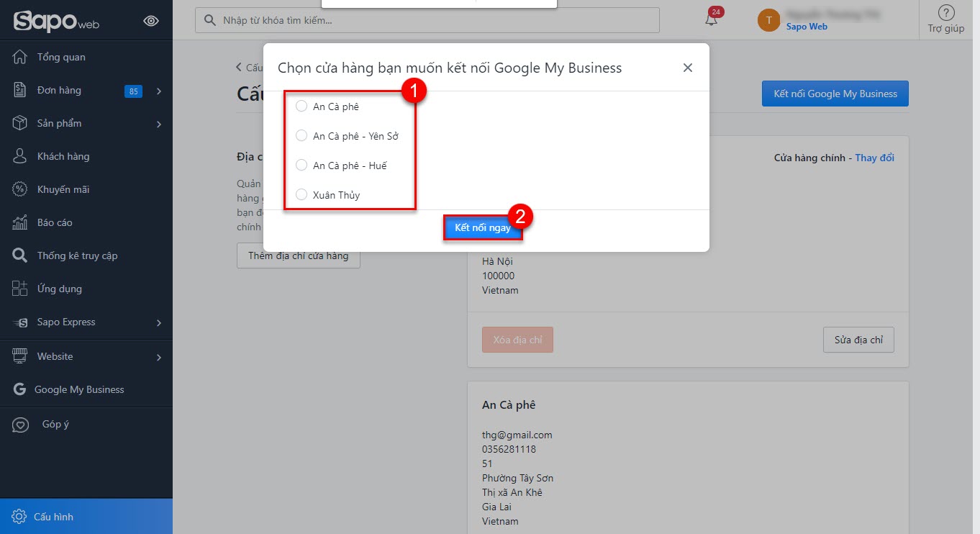Click the Kết nối ngay button
This screenshot has height=534, width=980.
coord(483,227)
